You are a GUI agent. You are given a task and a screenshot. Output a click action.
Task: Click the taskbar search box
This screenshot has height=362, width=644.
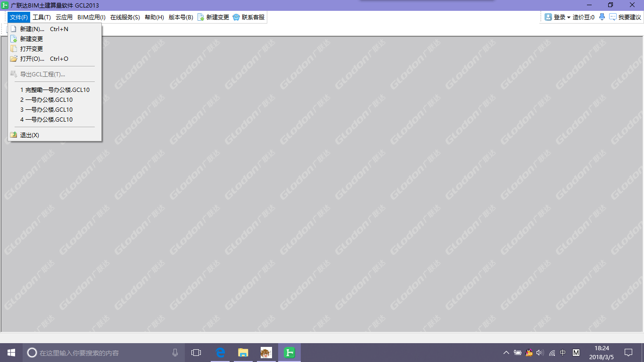point(104,353)
